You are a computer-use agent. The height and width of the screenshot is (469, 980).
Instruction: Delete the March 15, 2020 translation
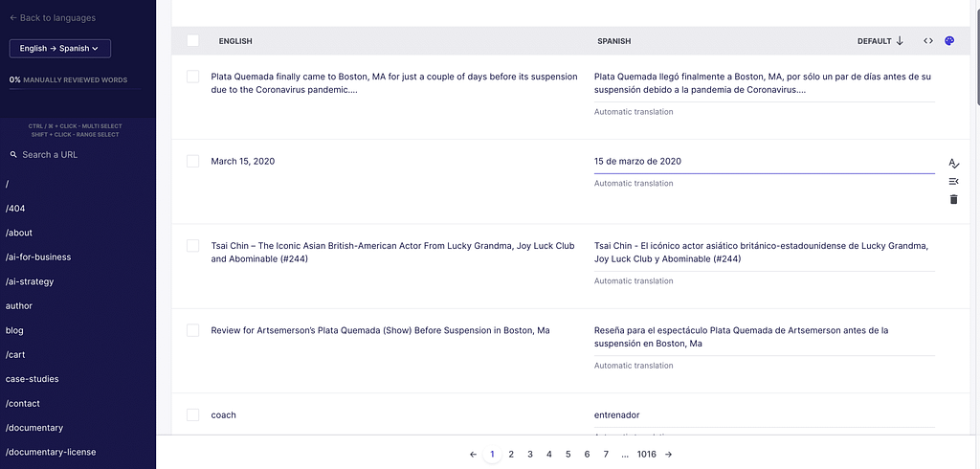pyautogui.click(x=953, y=199)
